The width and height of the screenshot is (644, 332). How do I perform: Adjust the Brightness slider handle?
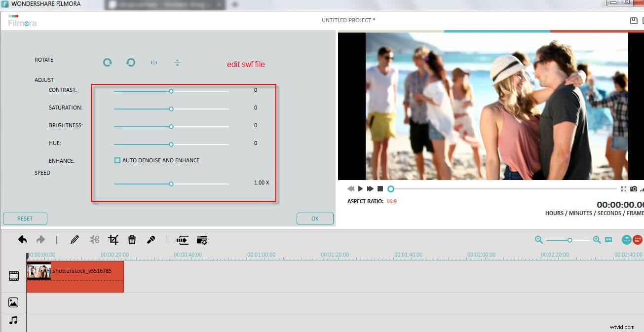click(171, 126)
